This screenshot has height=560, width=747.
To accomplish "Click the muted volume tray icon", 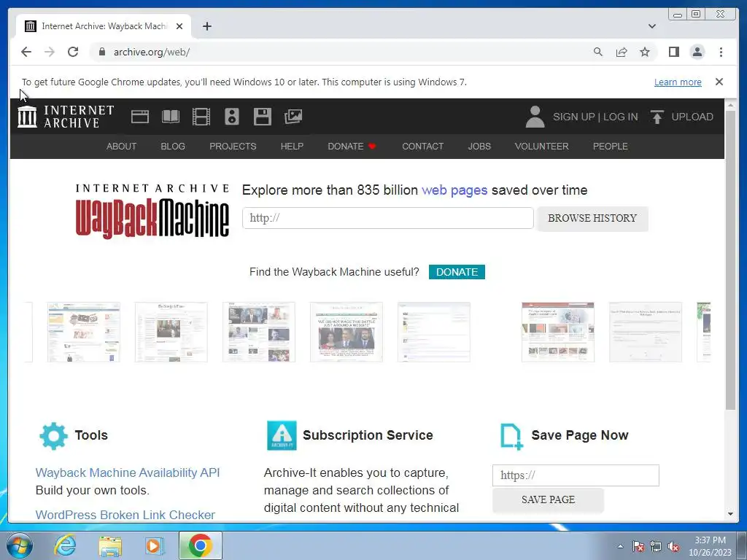I will 673,547.
